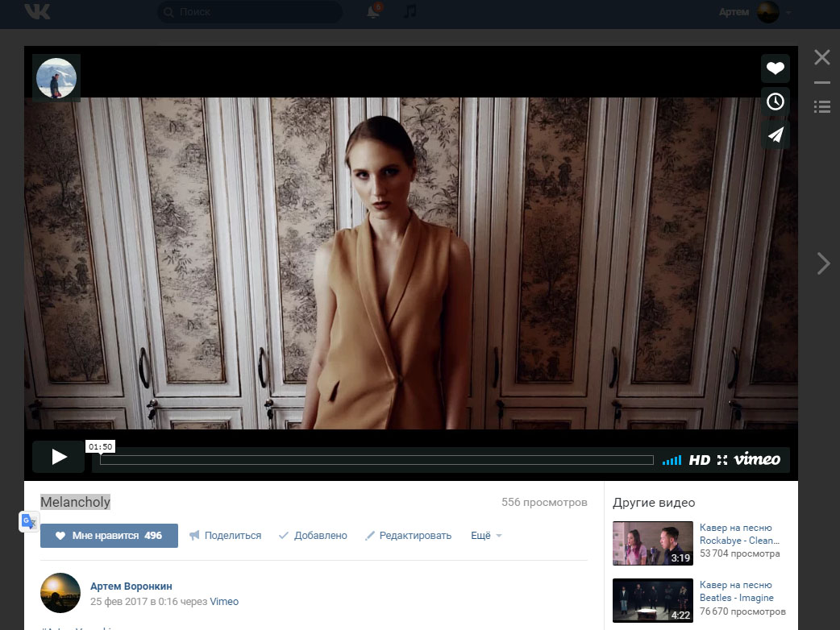Enter fullscreen mode with arrows icon
The height and width of the screenshot is (630, 840).
click(x=722, y=460)
